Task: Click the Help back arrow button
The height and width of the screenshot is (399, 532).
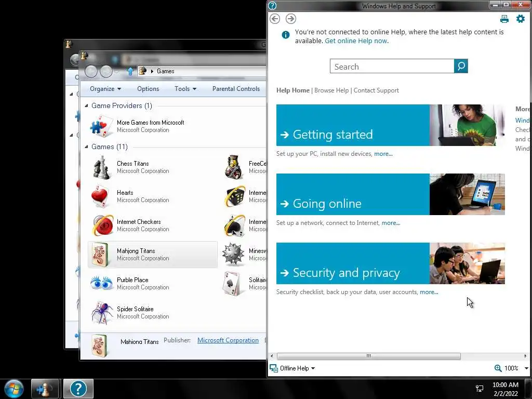Action: click(x=275, y=19)
